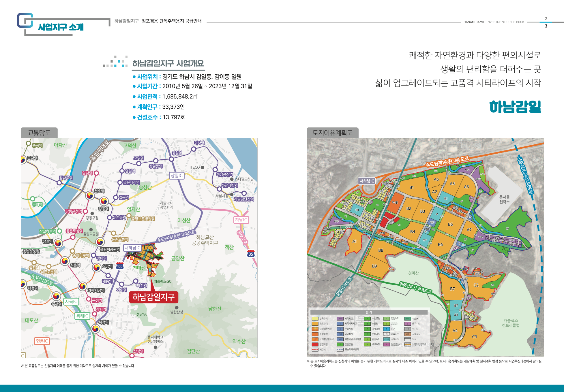Click the 하남교산 공공주택지구 map label

[x=205, y=240]
